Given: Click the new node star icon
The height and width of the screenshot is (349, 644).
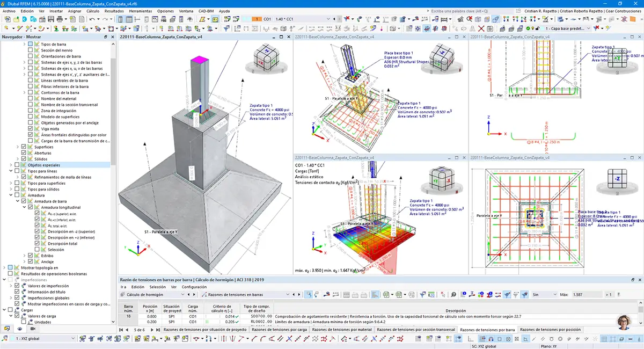Looking at the screenshot, I should tap(5, 28).
